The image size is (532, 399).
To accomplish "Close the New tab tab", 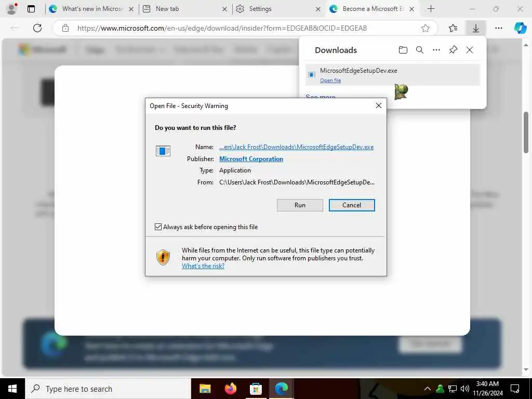I will point(224,9).
